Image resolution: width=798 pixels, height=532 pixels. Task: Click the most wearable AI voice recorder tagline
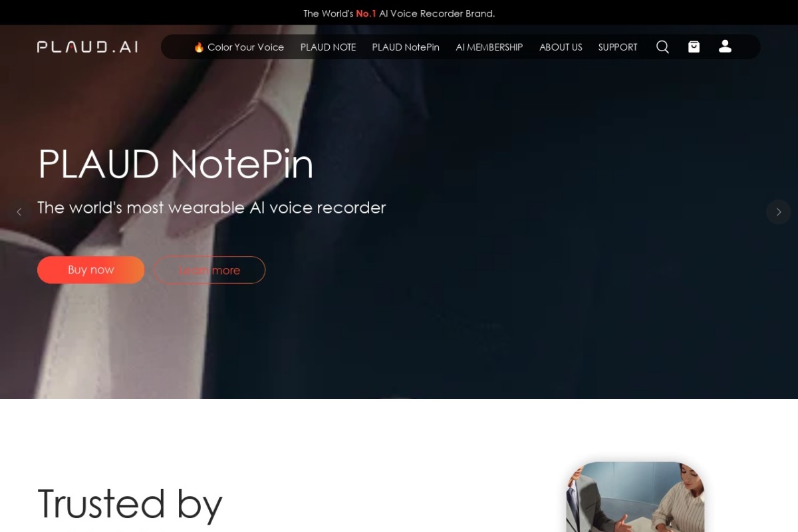click(x=211, y=207)
